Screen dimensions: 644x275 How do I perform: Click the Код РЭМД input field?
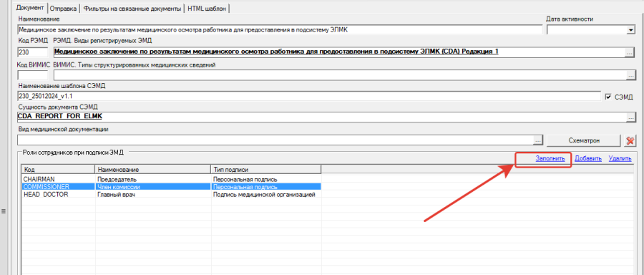pos(33,52)
